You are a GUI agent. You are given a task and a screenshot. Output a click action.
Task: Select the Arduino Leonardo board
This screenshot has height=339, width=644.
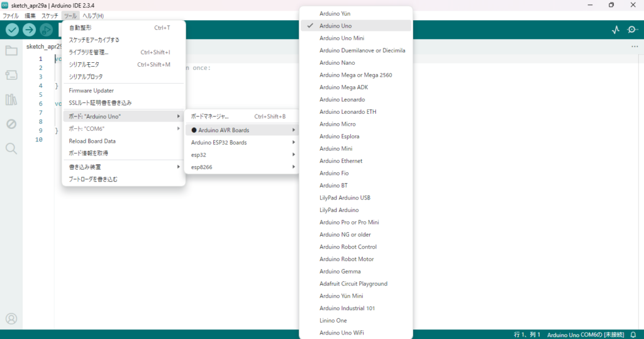click(356, 99)
